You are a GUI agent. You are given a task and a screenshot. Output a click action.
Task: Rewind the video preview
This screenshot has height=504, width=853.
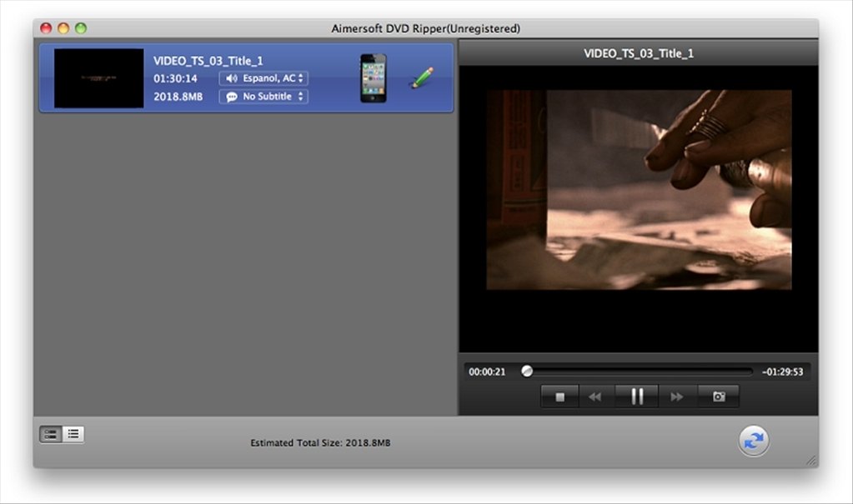596,397
